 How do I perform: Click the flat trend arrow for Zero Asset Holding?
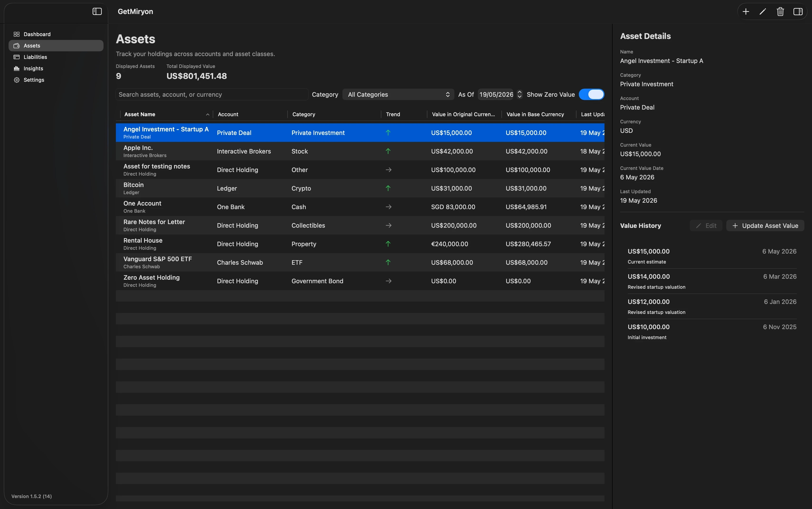pos(388,281)
